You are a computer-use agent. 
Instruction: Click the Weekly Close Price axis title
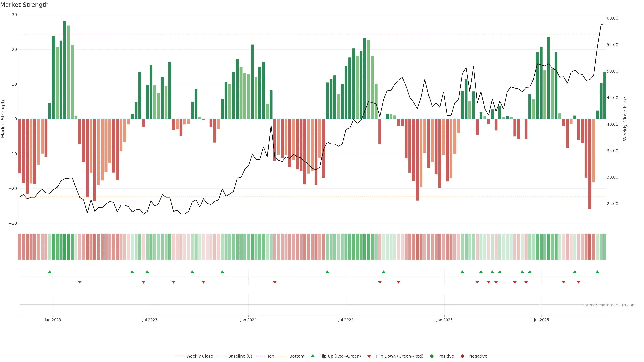[x=625, y=119]
